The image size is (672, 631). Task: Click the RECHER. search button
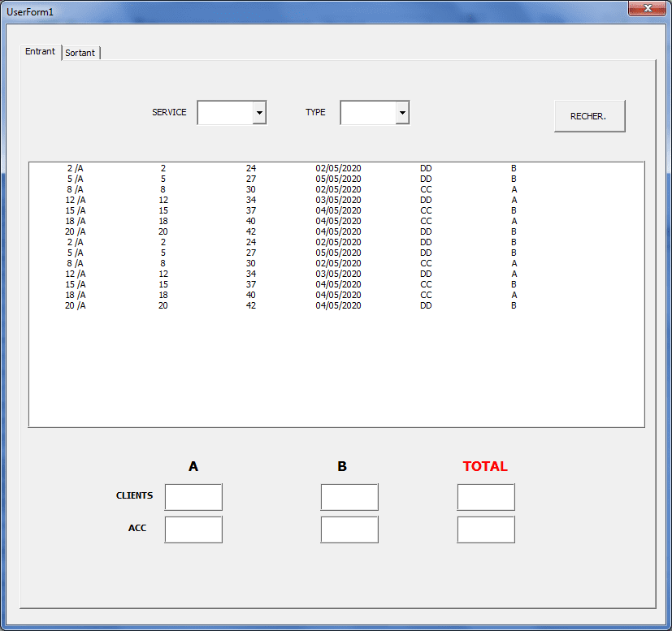589,116
